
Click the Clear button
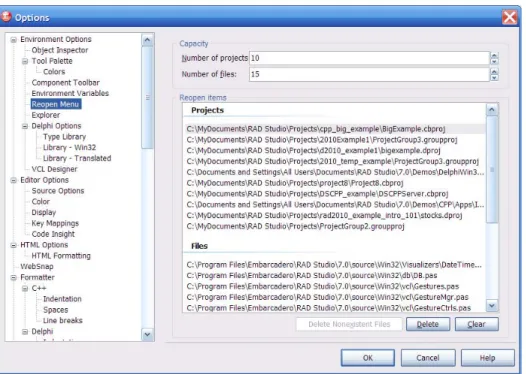click(x=477, y=324)
